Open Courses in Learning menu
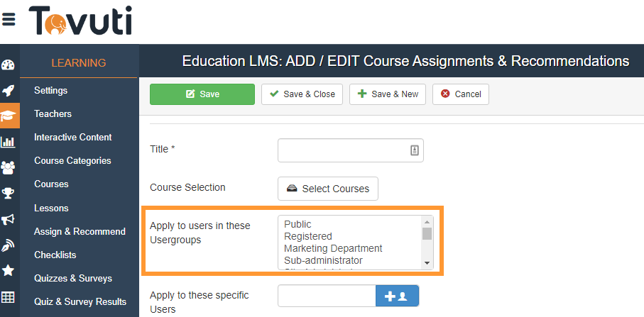Viewport: 644px width, 317px height. pos(51,184)
